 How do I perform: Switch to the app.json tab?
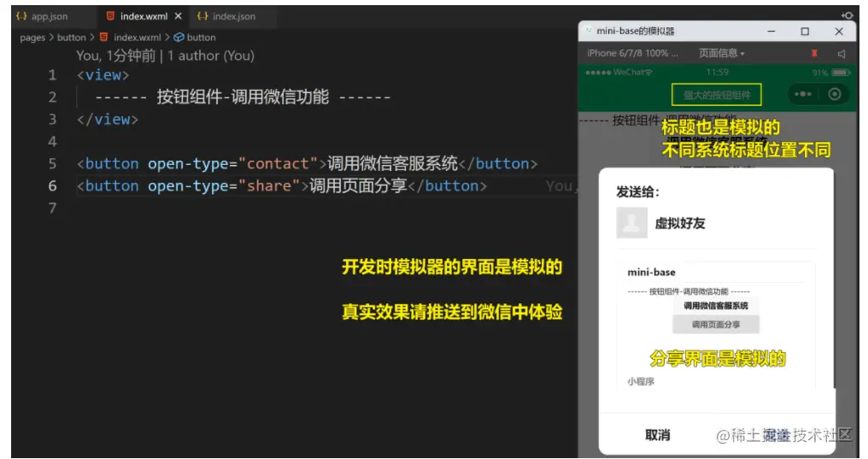click(49, 16)
